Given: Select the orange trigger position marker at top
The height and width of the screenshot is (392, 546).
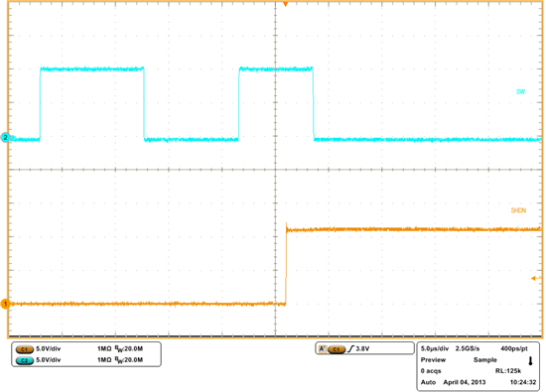Looking at the screenshot, I should [286, 4].
